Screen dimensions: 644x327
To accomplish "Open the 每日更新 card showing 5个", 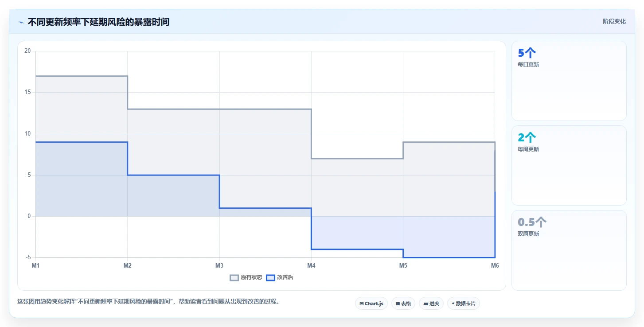I will coord(569,81).
